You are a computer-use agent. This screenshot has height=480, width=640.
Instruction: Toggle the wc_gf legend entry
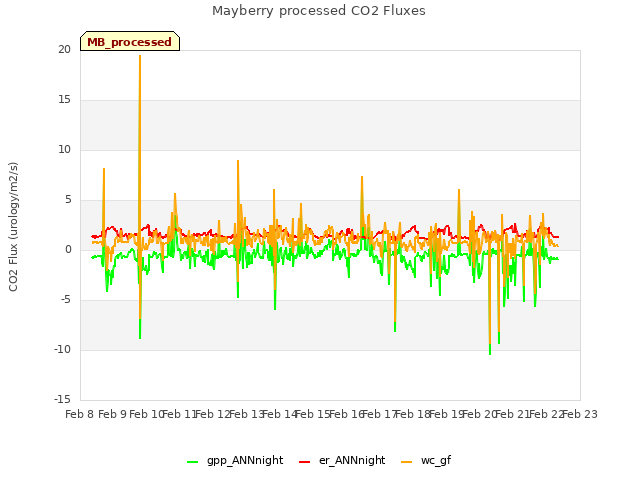(x=426, y=461)
